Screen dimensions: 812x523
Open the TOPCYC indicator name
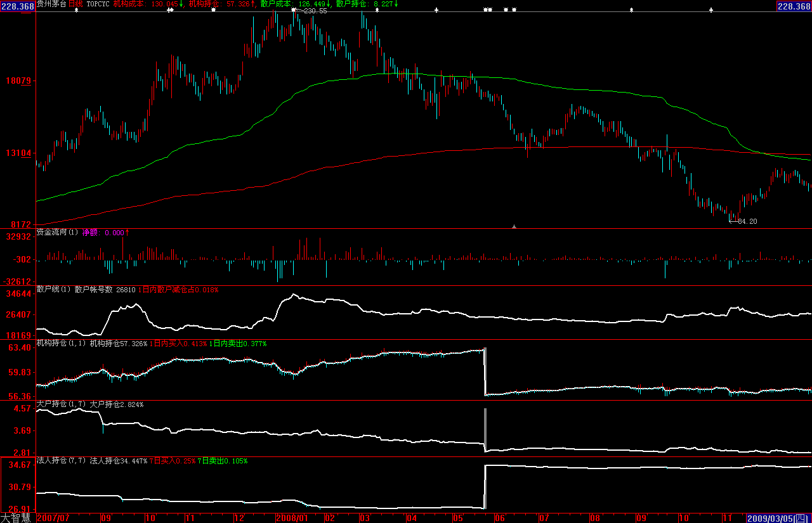click(x=98, y=4)
